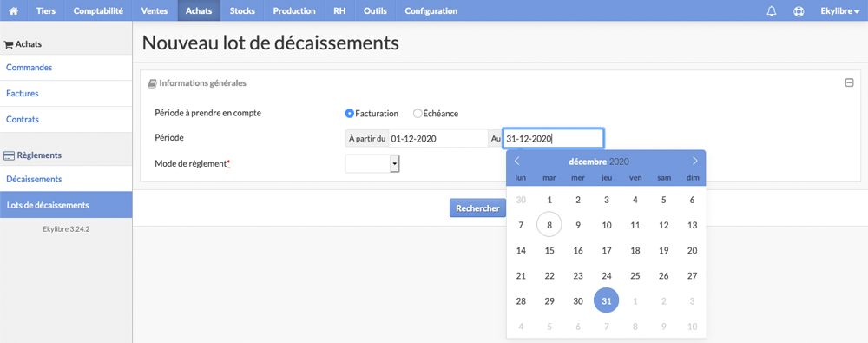Pick December 6 in the calendar
This screenshot has width=868, height=343.
tap(692, 200)
